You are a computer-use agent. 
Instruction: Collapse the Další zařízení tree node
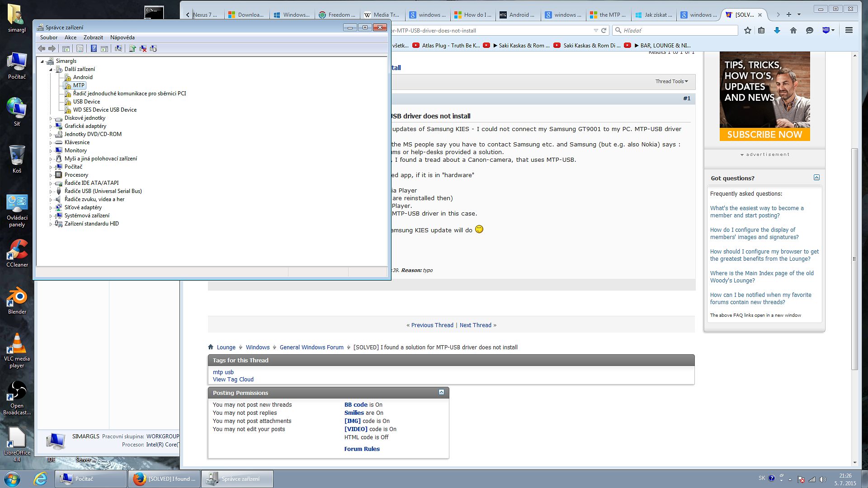51,69
